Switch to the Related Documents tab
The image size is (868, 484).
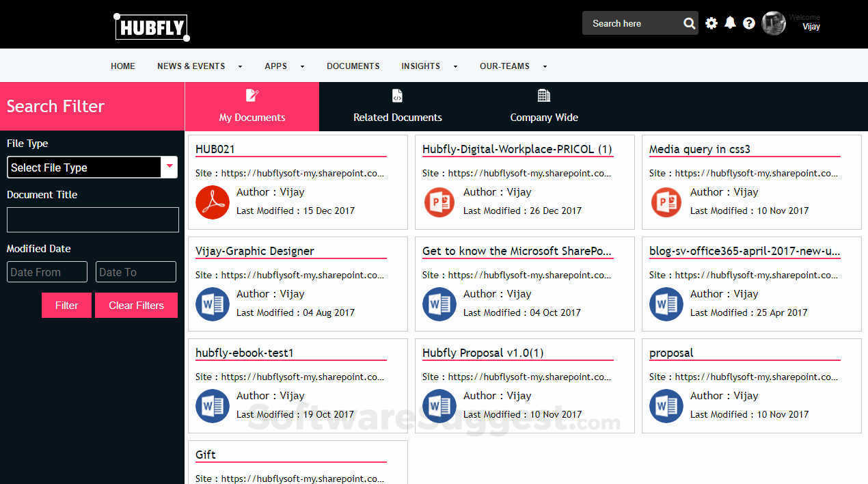coord(397,117)
